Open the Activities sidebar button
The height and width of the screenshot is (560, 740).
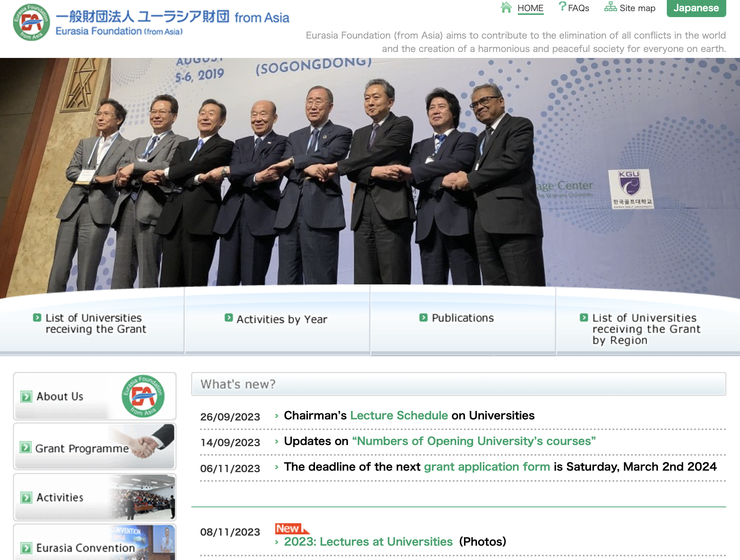coord(95,497)
